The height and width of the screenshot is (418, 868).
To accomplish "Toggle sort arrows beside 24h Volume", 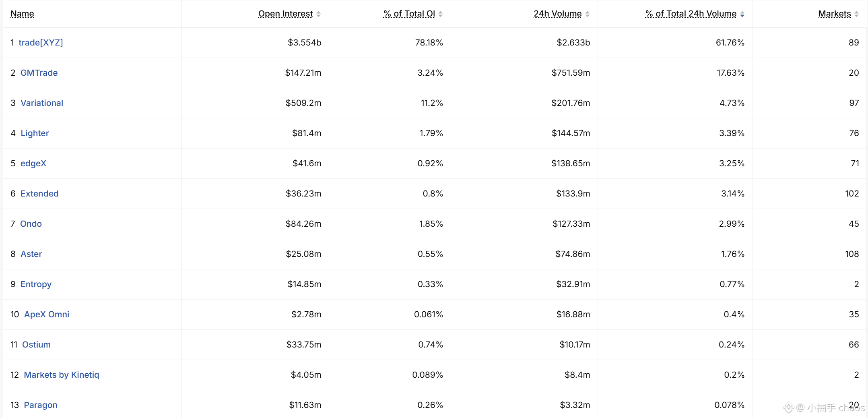I will (x=587, y=14).
